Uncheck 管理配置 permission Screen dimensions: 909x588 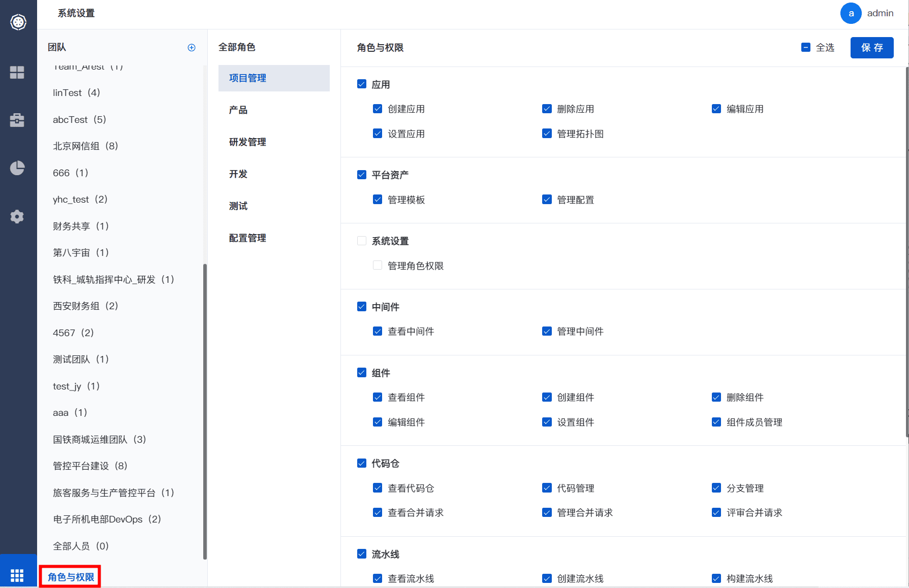pos(547,200)
